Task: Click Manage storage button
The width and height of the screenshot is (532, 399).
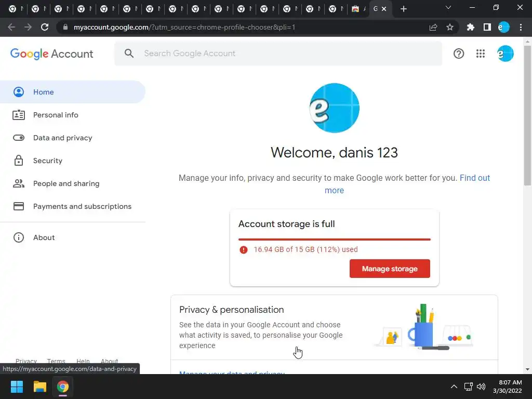Action: click(x=390, y=269)
